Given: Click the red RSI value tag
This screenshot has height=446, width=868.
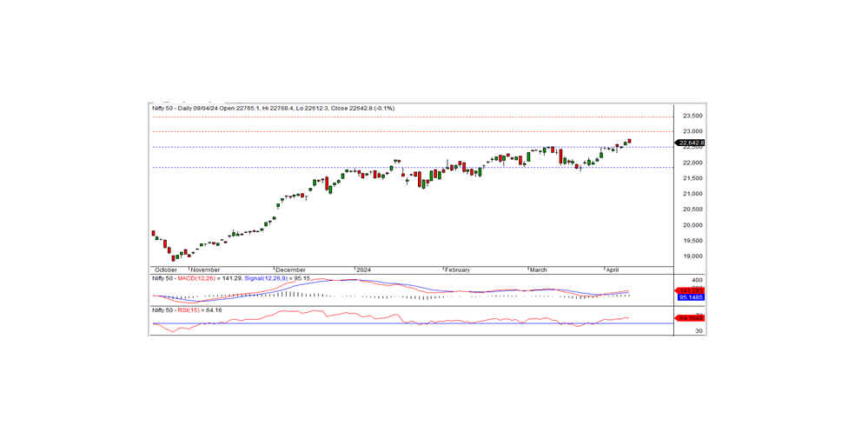Looking at the screenshot, I should (x=691, y=318).
